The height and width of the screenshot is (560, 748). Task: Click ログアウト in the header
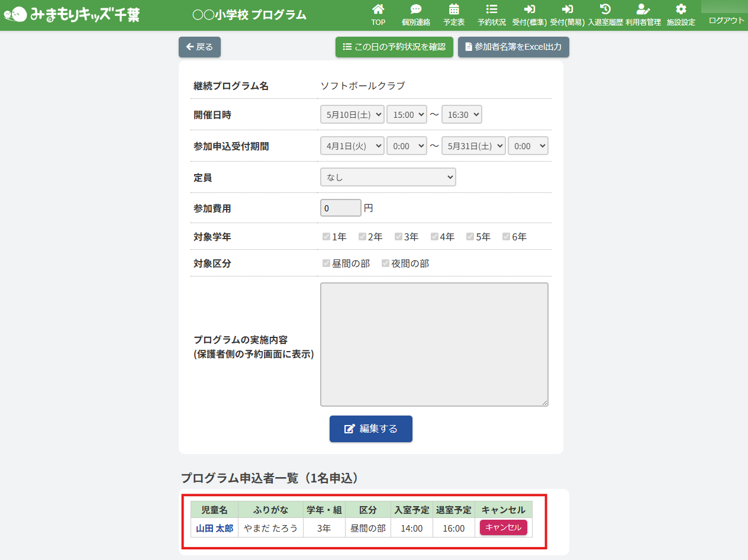pos(726,20)
